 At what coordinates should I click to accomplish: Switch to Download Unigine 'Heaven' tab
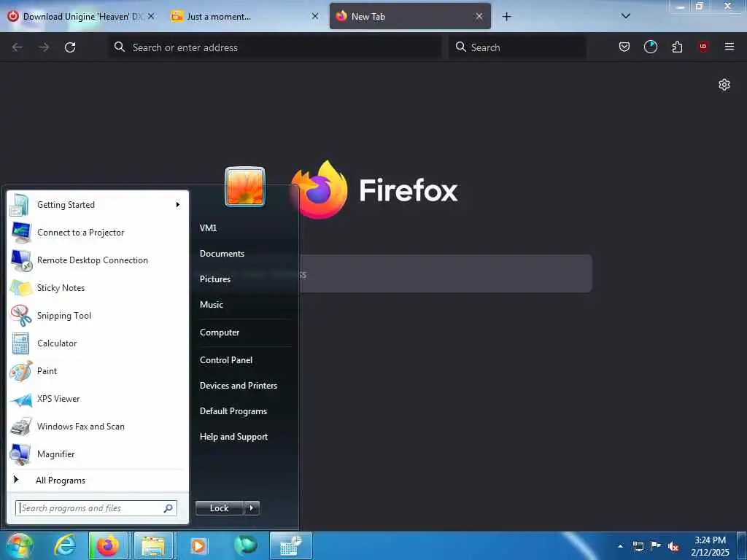(81, 17)
